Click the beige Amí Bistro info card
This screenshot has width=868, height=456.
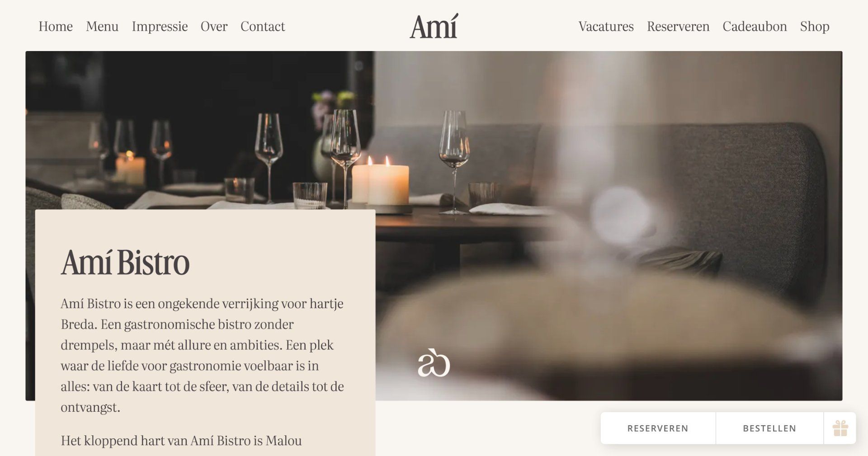pyautogui.click(x=205, y=333)
